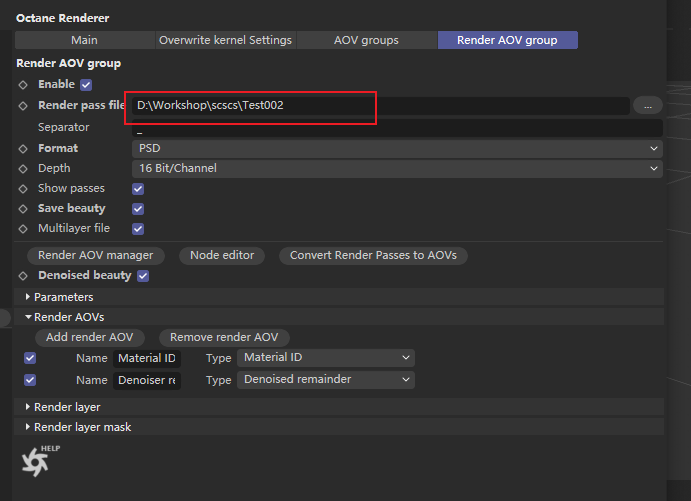Open the Type dropdown set to Material ID
Screen dimensions: 691x501
pyautogui.click(x=326, y=357)
